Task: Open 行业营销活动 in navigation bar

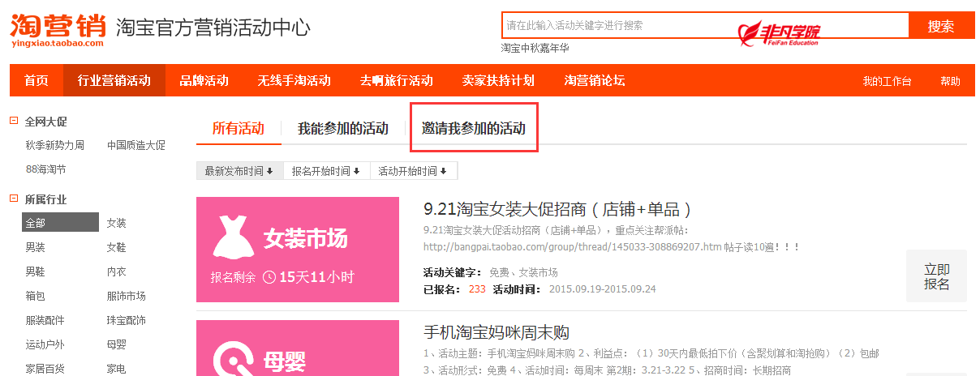Action: point(114,81)
